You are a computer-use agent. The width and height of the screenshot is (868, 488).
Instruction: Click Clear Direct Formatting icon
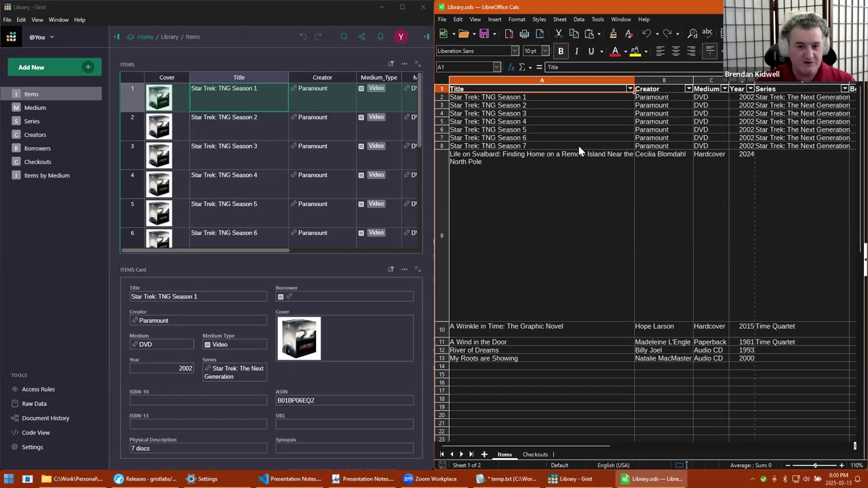tap(629, 33)
